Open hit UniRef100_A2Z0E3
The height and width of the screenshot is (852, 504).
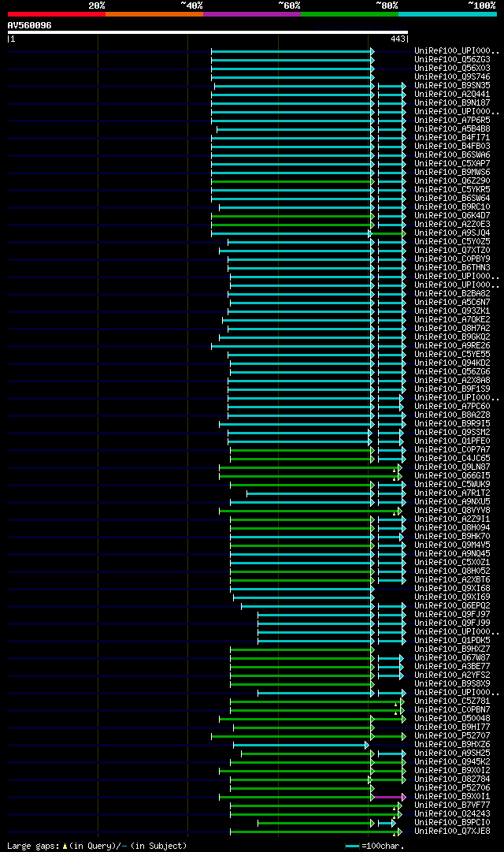click(x=452, y=225)
